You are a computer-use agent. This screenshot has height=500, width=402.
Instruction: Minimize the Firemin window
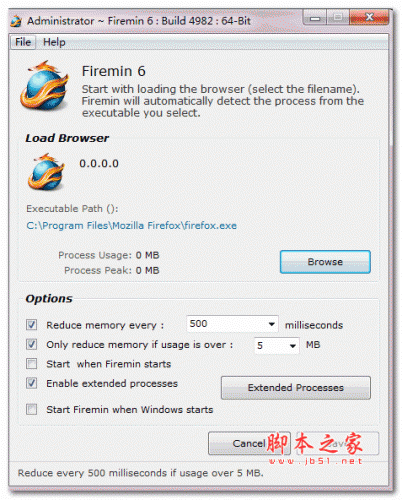[x=315, y=18]
